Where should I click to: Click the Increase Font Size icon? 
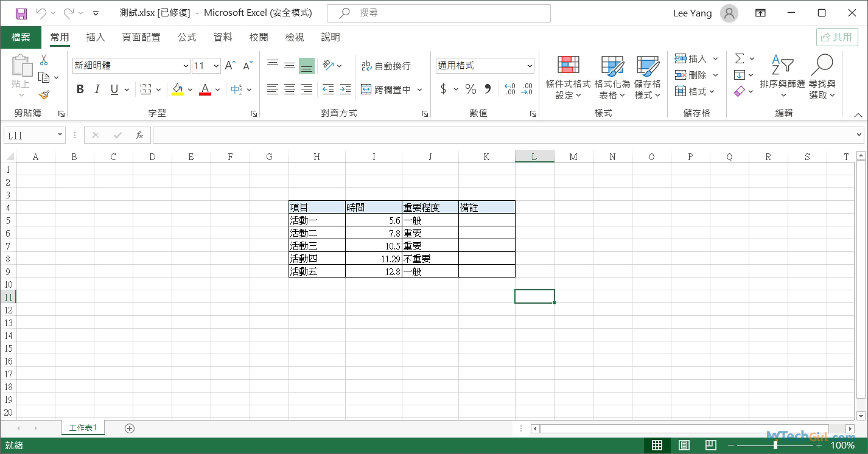point(229,66)
